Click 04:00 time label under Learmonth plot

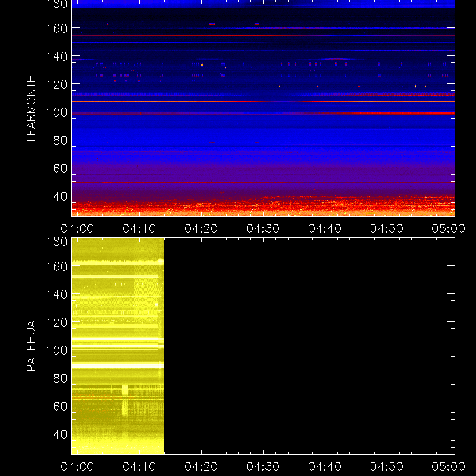click(x=77, y=228)
